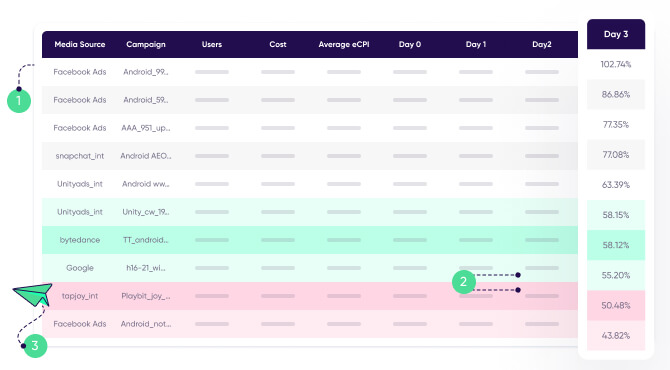Click the green paper plane icon
Image resolution: width=670 pixels, height=370 pixels.
click(x=33, y=294)
